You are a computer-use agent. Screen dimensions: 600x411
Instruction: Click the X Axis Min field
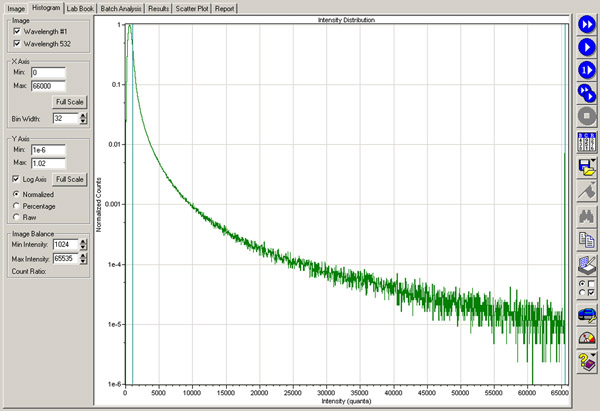(x=48, y=72)
